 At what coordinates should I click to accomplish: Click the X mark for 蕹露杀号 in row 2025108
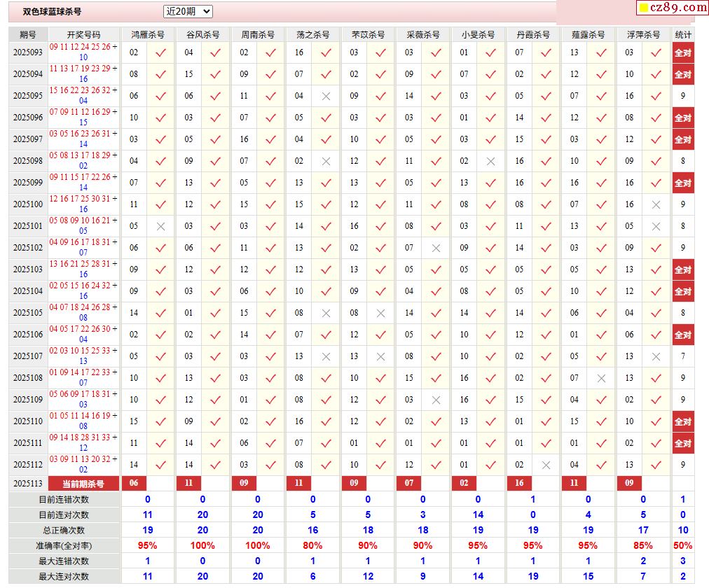point(601,378)
